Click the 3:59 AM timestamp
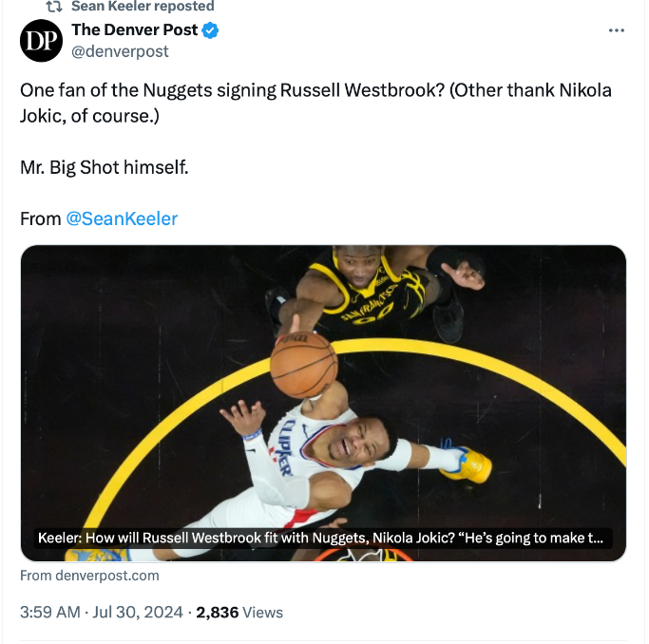Image resolution: width=649 pixels, height=644 pixels. pos(50,613)
